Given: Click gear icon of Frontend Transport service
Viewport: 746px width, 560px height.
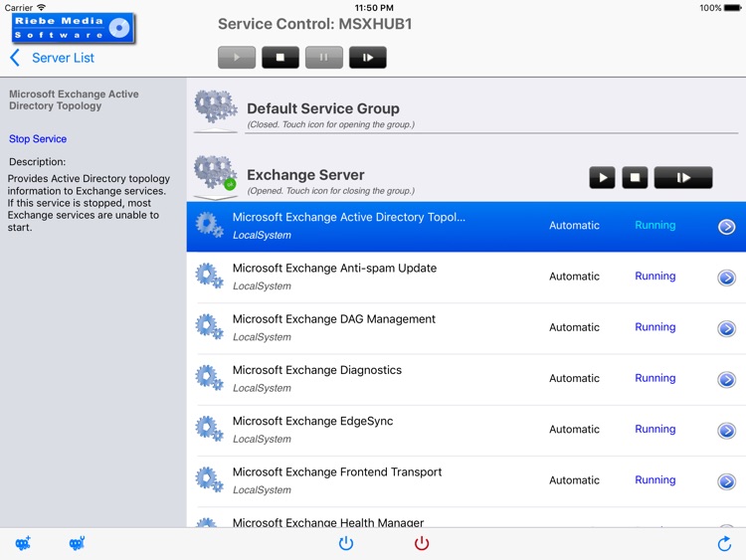Looking at the screenshot, I should [209, 479].
